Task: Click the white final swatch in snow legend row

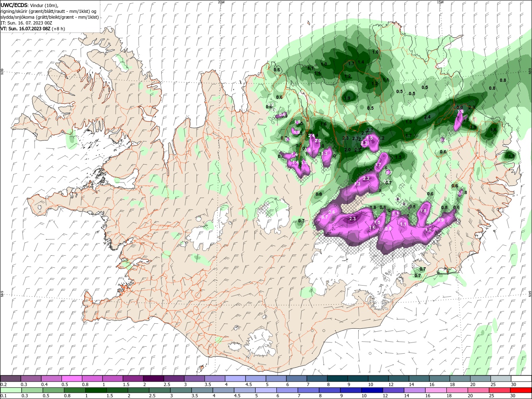Action: [x=520, y=379]
